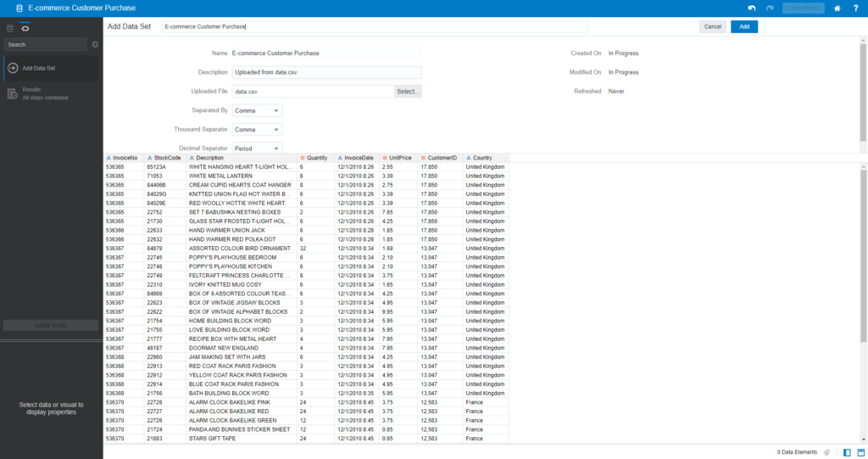This screenshot has height=459, width=868.
Task: Switch to the data flow steps tab icon
Action: (25, 28)
